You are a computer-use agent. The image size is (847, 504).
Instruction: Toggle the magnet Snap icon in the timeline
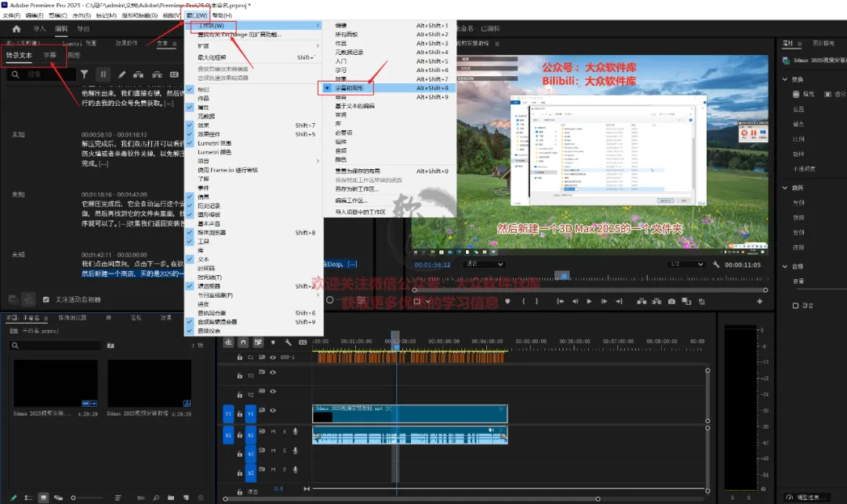coord(243,342)
